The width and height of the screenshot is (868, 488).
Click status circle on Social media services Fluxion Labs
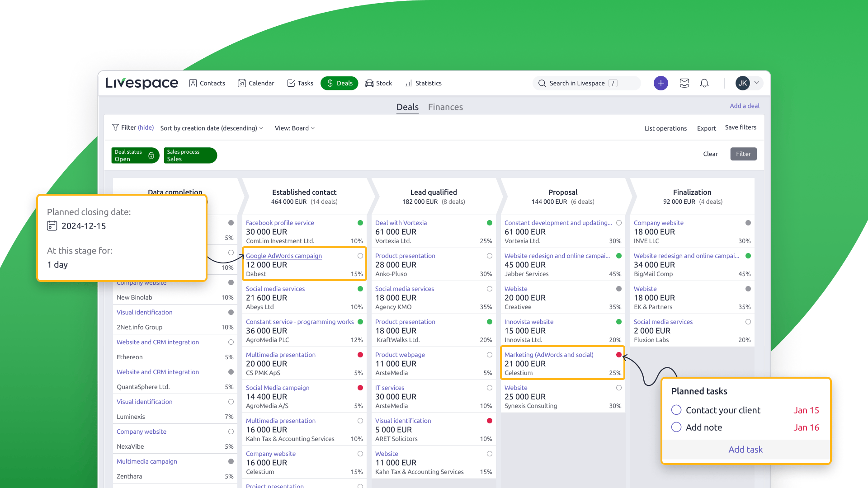748,322
